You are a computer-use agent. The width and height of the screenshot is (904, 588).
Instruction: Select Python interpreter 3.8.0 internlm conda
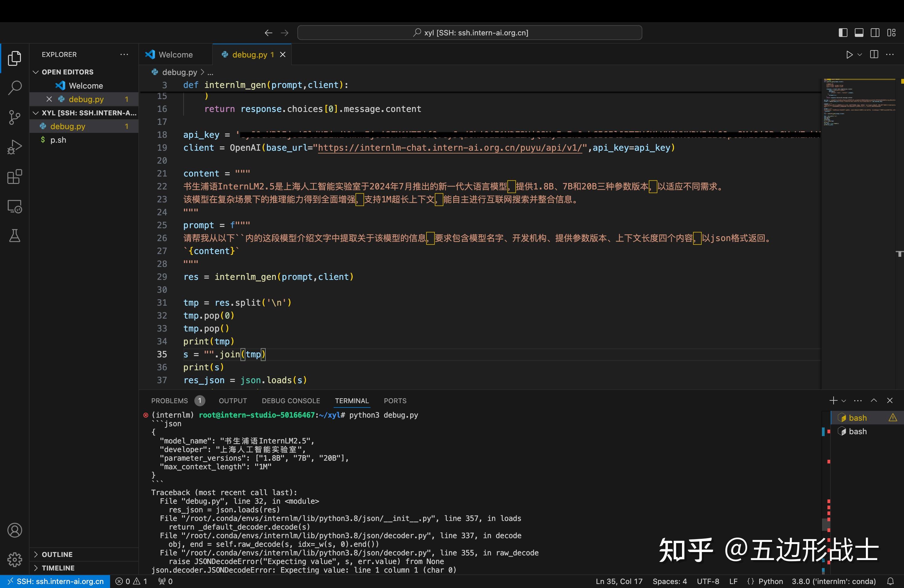pos(833,581)
